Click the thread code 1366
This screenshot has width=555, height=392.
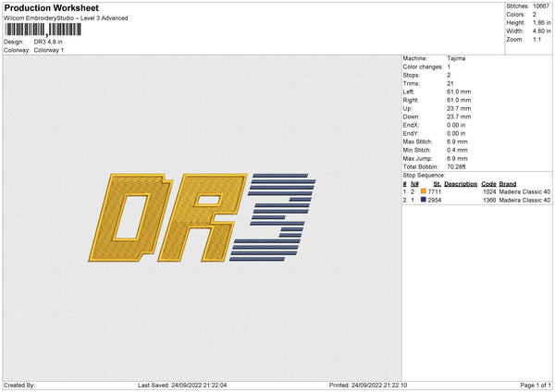tap(489, 201)
